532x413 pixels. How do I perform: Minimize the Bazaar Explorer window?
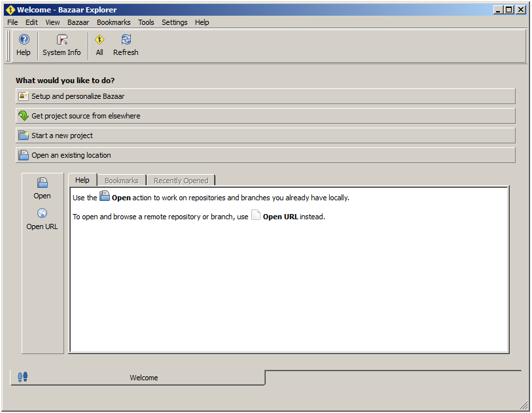click(x=498, y=10)
